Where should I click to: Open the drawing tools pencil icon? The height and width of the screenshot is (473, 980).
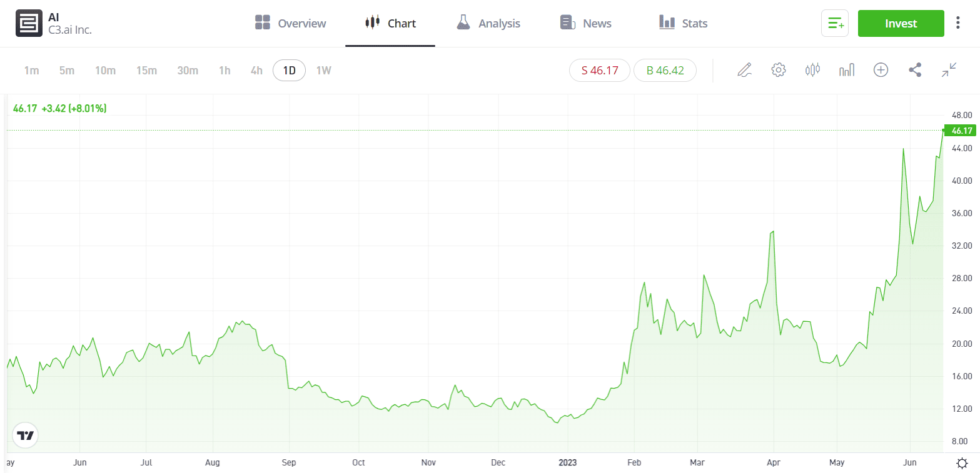(x=744, y=70)
